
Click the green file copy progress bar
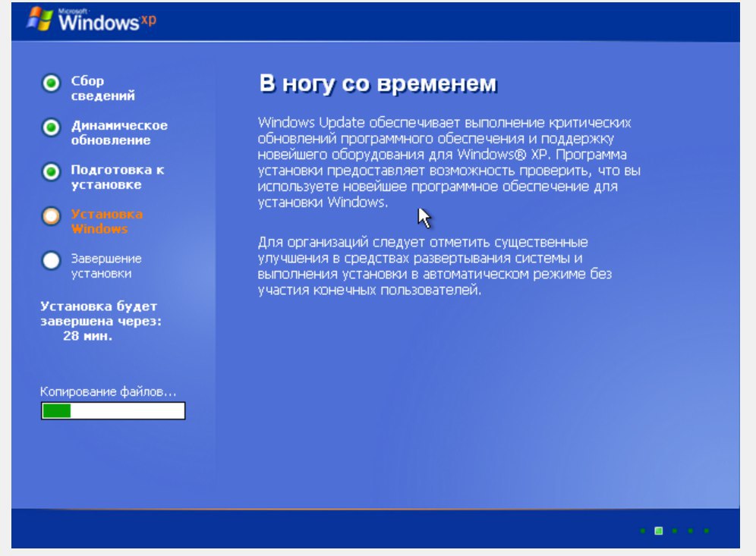tap(113, 410)
